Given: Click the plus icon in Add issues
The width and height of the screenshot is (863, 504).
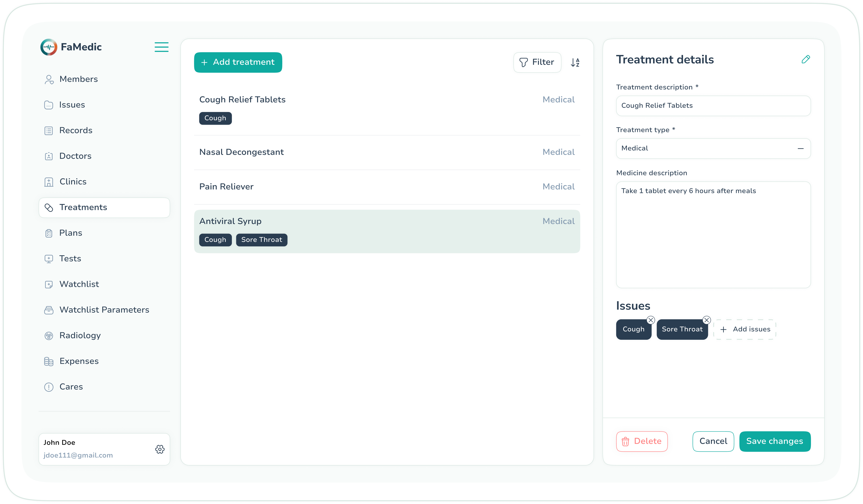Looking at the screenshot, I should [723, 329].
